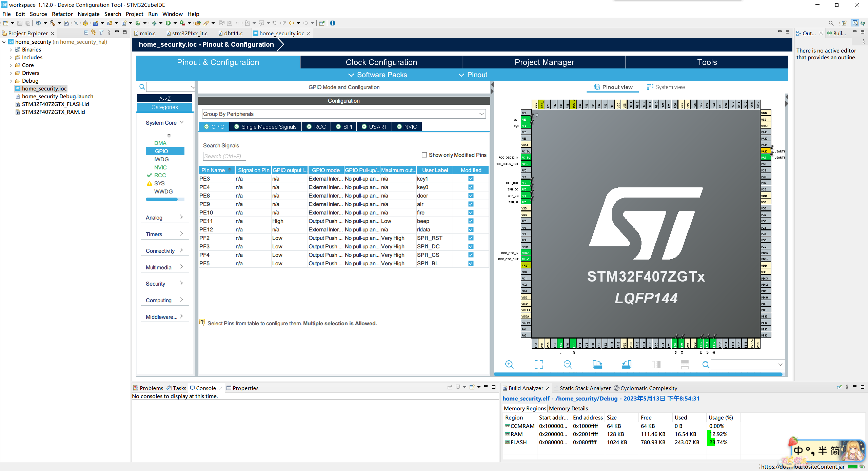
Task: Switch to the Clock Configuration tab
Action: click(x=381, y=62)
